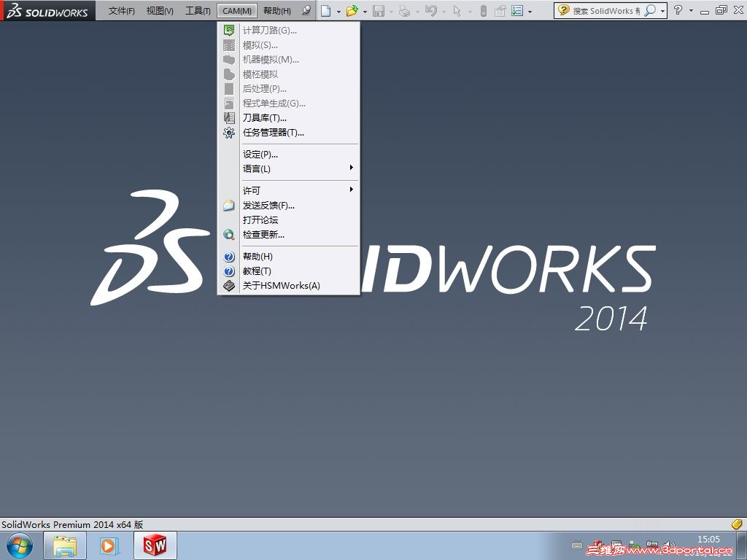Image resolution: width=747 pixels, height=560 pixels.
Task: Select 任务管理器(T)... menu entry text
Action: tap(273, 133)
